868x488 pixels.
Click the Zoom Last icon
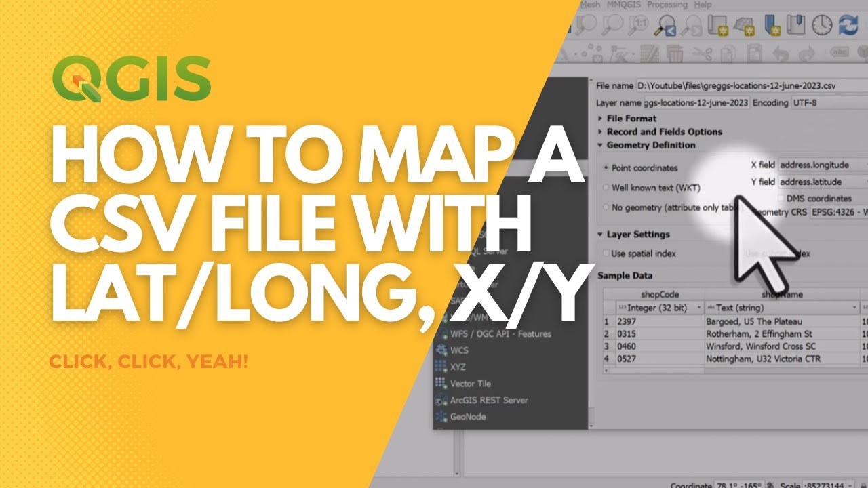[x=665, y=26]
